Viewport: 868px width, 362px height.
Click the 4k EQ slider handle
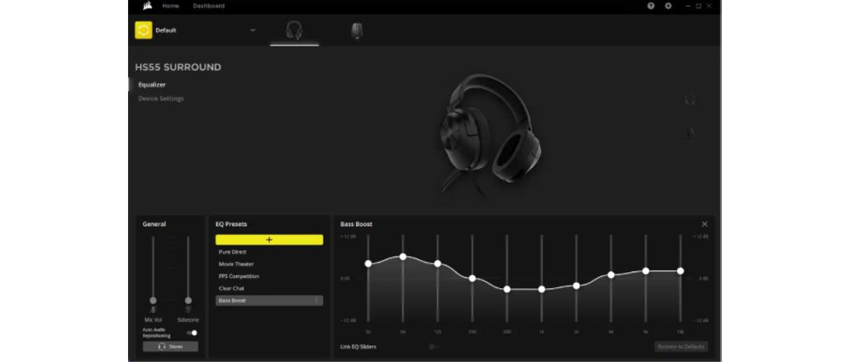pos(611,274)
